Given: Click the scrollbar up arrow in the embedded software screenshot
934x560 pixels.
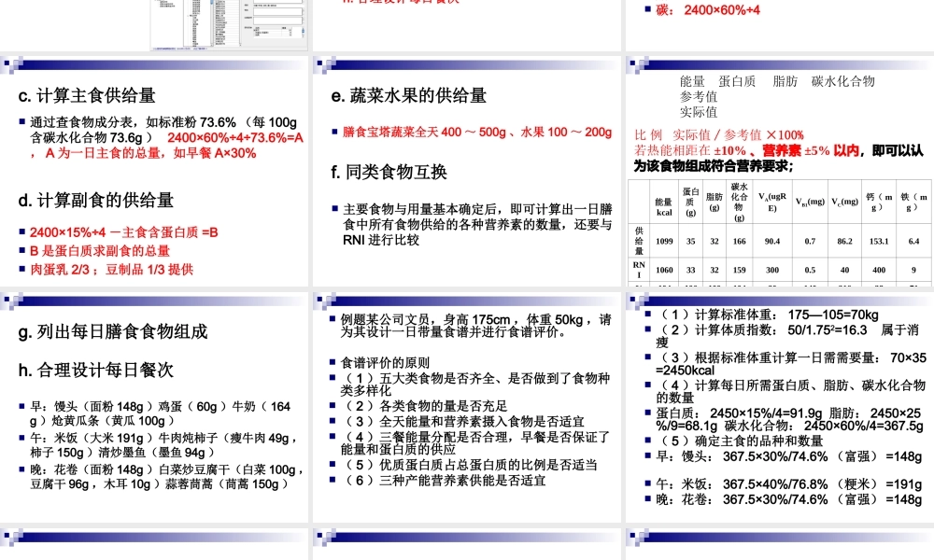Looking at the screenshot, I should (x=211, y=3).
